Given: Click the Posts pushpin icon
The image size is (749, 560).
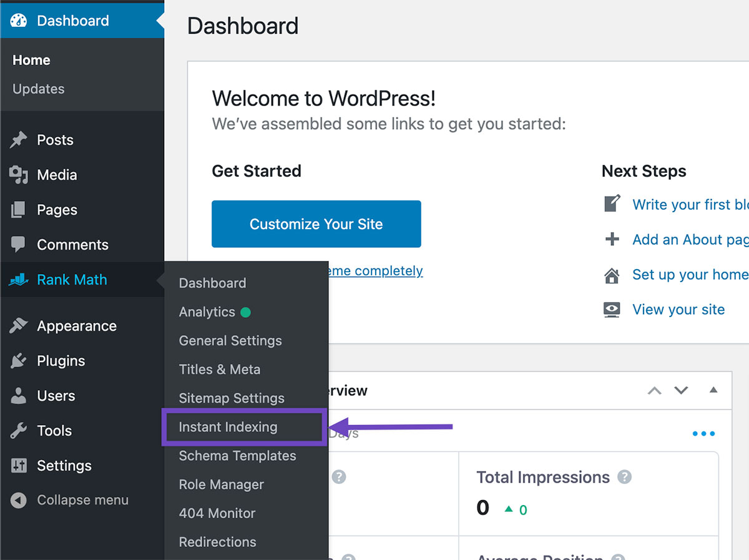Looking at the screenshot, I should coord(19,140).
